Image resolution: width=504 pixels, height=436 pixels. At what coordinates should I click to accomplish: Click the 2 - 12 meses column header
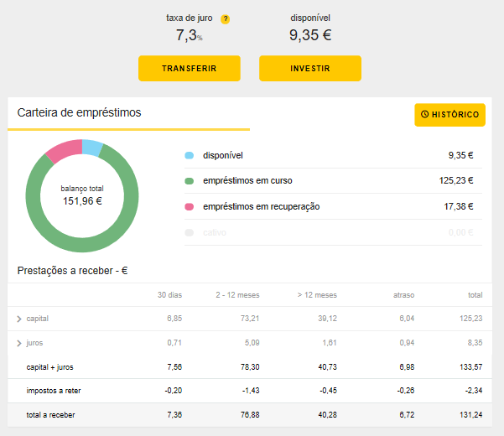[x=240, y=295]
